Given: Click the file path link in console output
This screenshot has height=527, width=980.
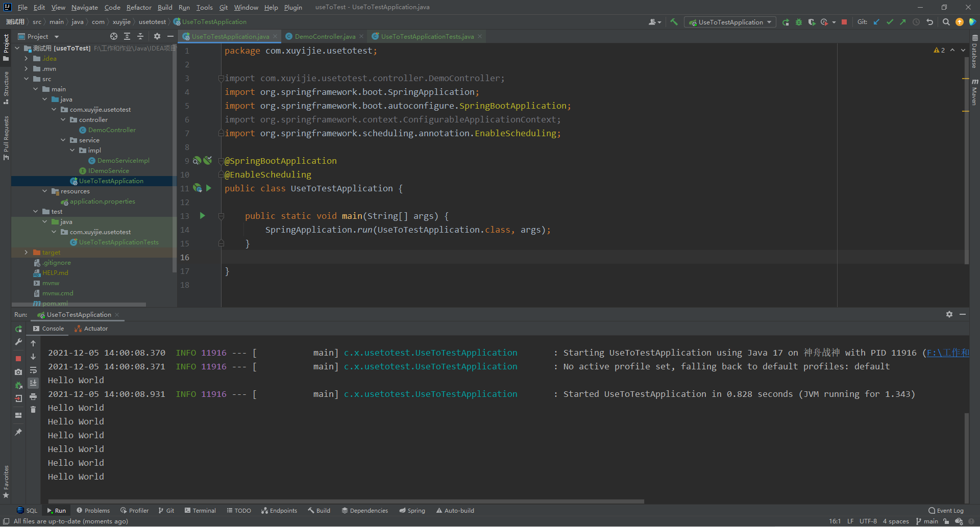Looking at the screenshot, I should [x=947, y=353].
